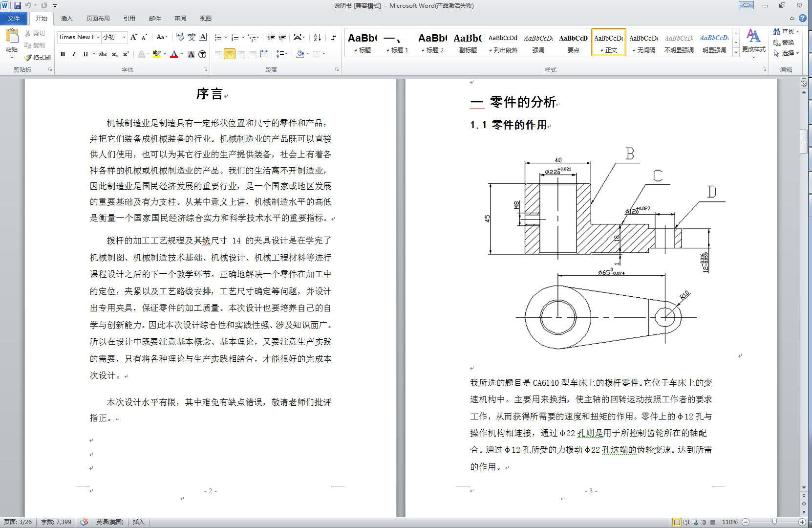
Task: Open the bullets list dropdown arrow
Action: [226, 37]
